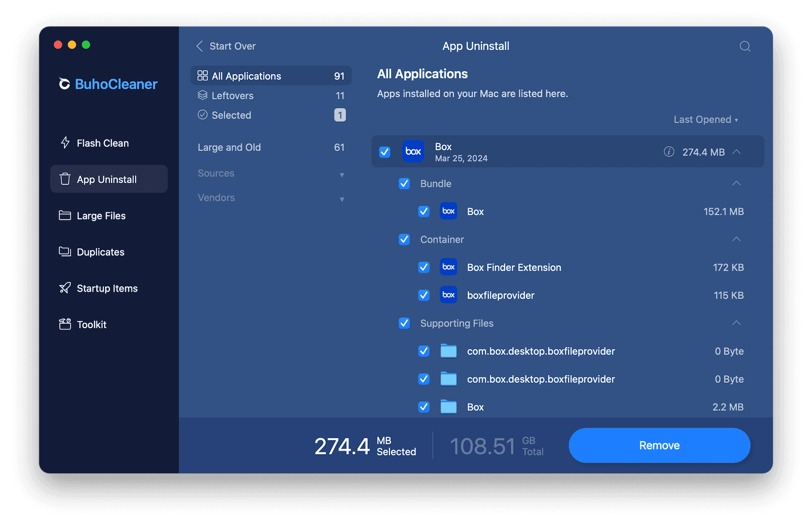Image resolution: width=812 pixels, height=525 pixels.
Task: Go to Large Files section
Action: coord(109,216)
